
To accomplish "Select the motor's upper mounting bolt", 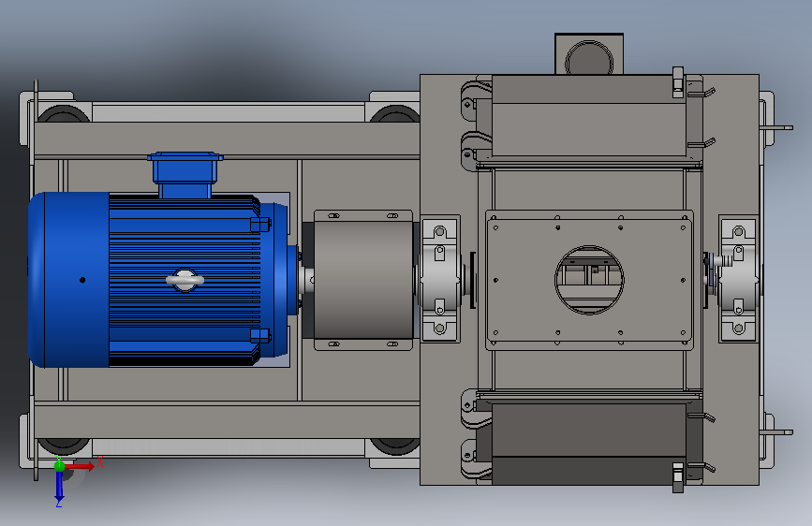I will point(260,225).
